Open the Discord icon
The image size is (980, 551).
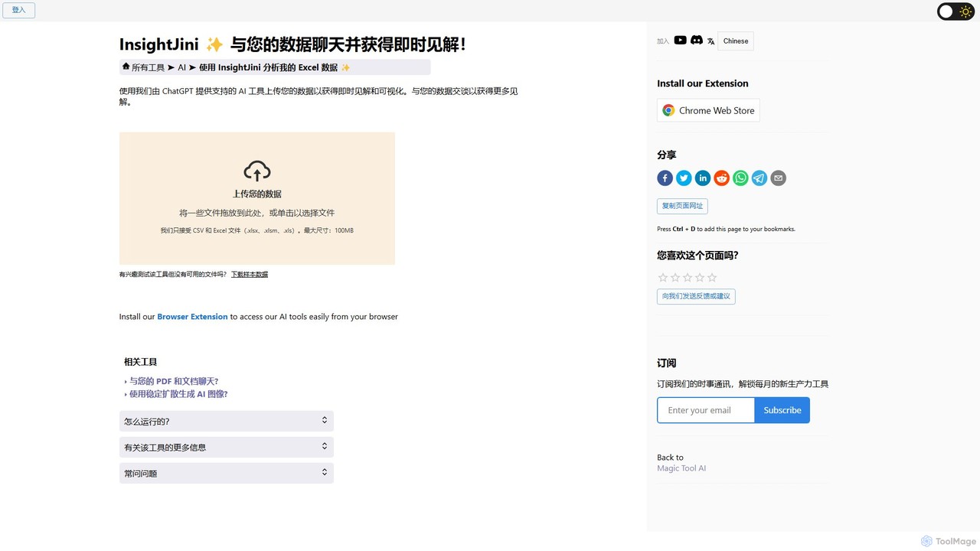click(696, 40)
